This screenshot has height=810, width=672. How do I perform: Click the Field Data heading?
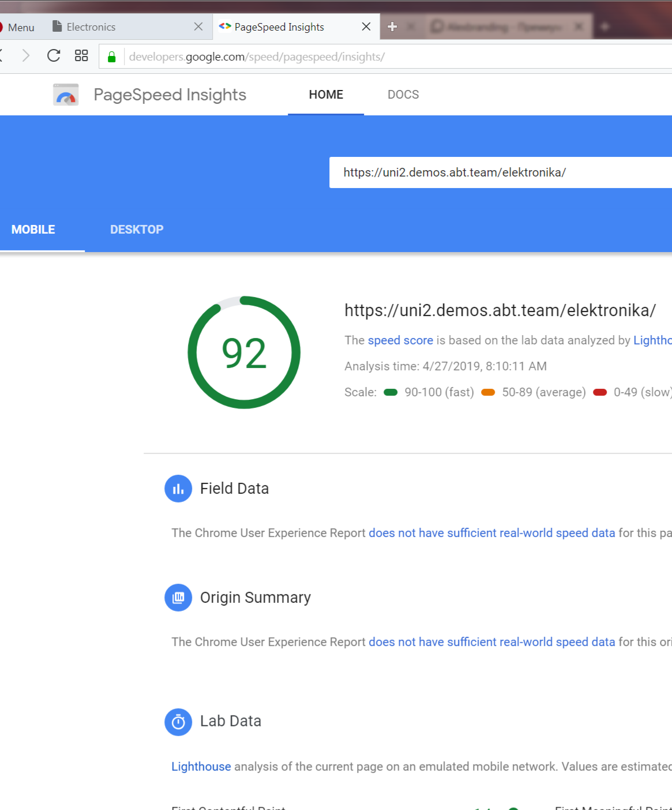tap(234, 489)
